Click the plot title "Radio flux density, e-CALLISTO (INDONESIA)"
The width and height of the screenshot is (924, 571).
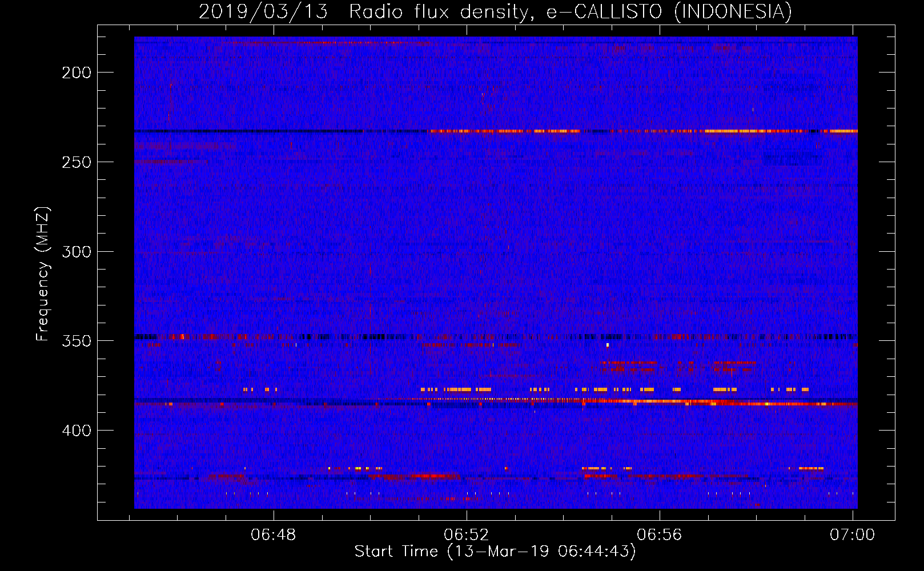571,12
